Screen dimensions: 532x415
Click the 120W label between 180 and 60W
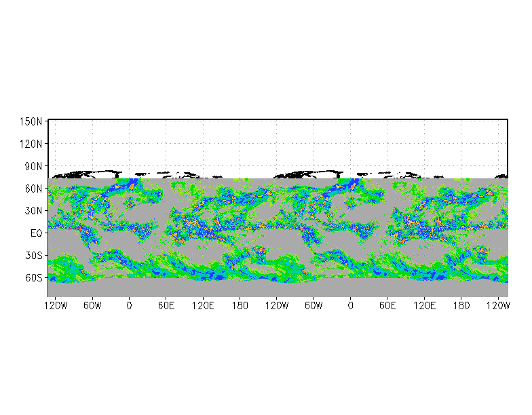(x=277, y=306)
